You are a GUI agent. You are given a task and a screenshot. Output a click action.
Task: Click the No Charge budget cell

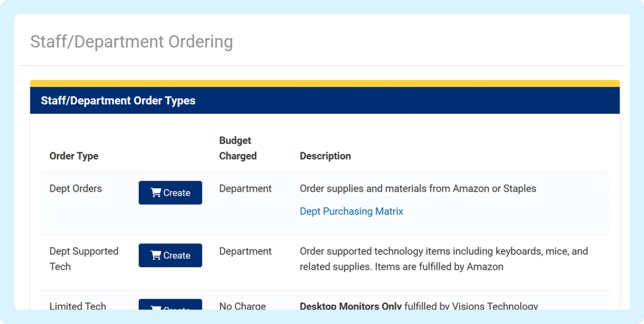point(243,306)
